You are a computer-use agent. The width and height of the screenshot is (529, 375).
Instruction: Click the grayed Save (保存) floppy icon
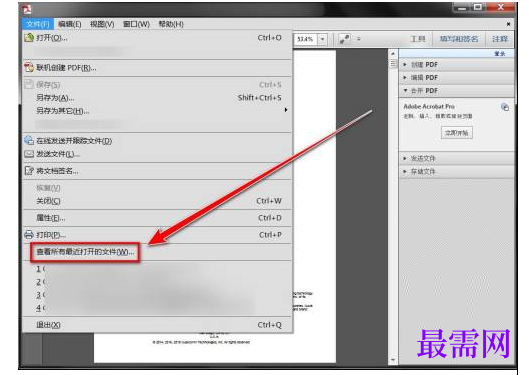[29, 84]
